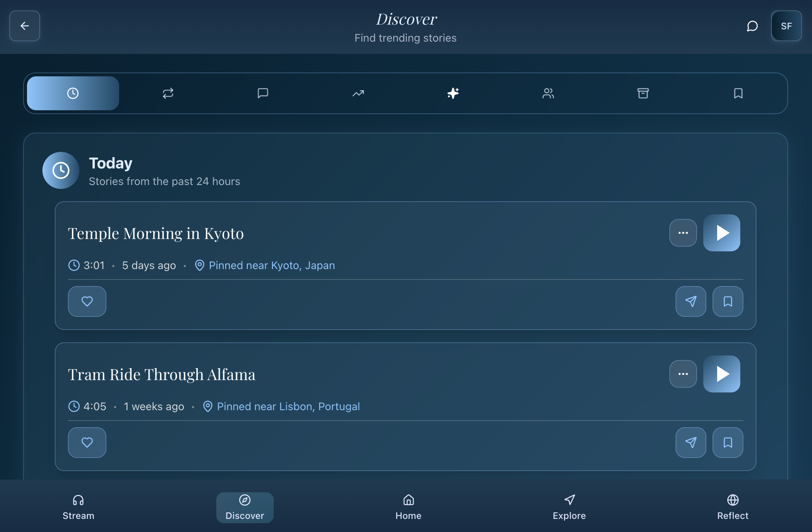Play the Tram Ride Through Alfama story
The height and width of the screenshot is (532, 812).
click(x=722, y=374)
